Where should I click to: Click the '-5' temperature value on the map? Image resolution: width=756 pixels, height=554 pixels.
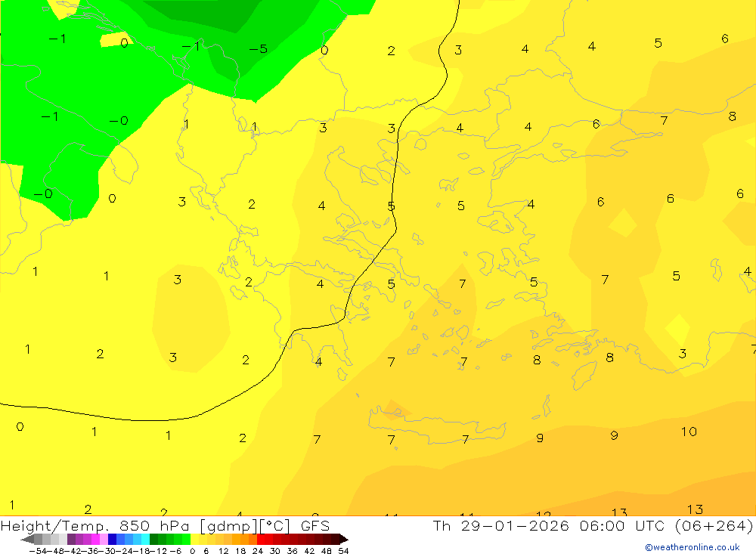(258, 48)
